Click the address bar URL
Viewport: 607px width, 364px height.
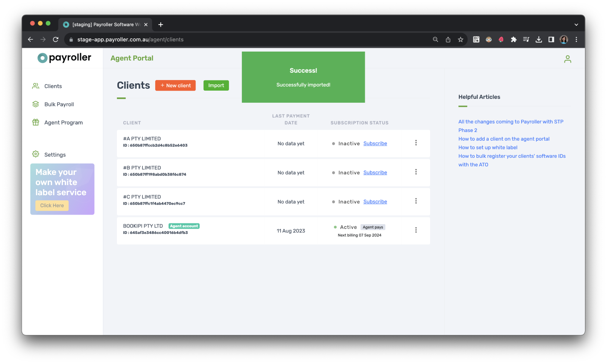coord(130,39)
